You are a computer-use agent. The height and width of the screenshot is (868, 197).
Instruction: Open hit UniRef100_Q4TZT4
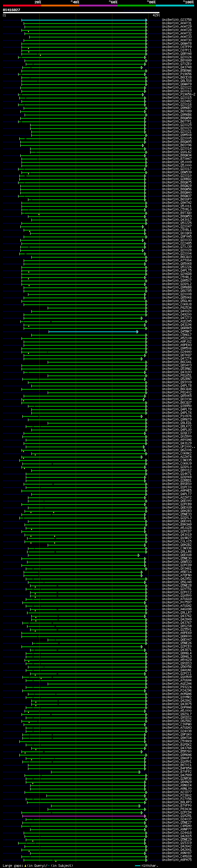(x=177, y=359)
